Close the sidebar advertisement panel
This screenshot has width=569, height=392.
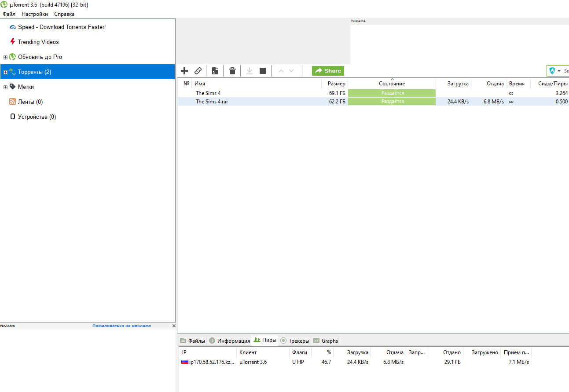[x=173, y=326]
